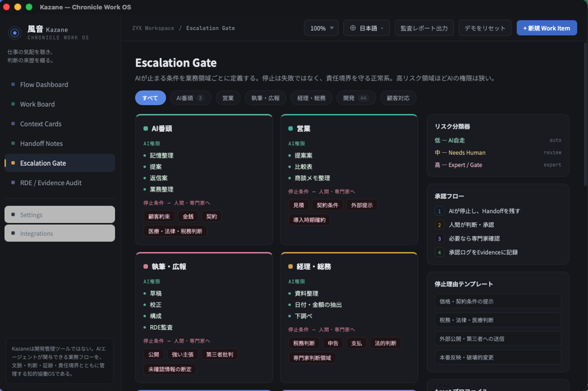Click step 4 承認ログをEvidenceに記録
Image resolution: width=588 pixels, height=391 pixels.
(497, 252)
